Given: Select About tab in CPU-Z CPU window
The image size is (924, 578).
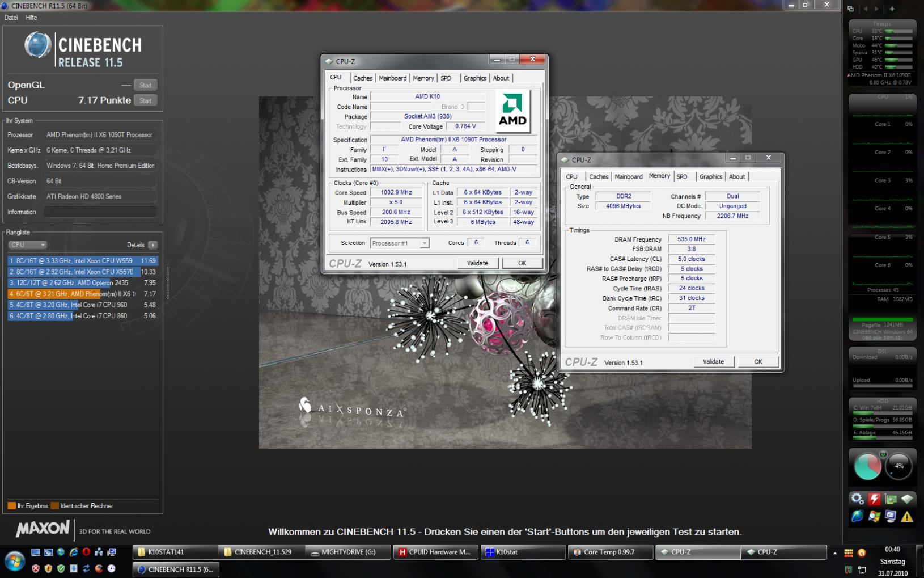Looking at the screenshot, I should (501, 78).
